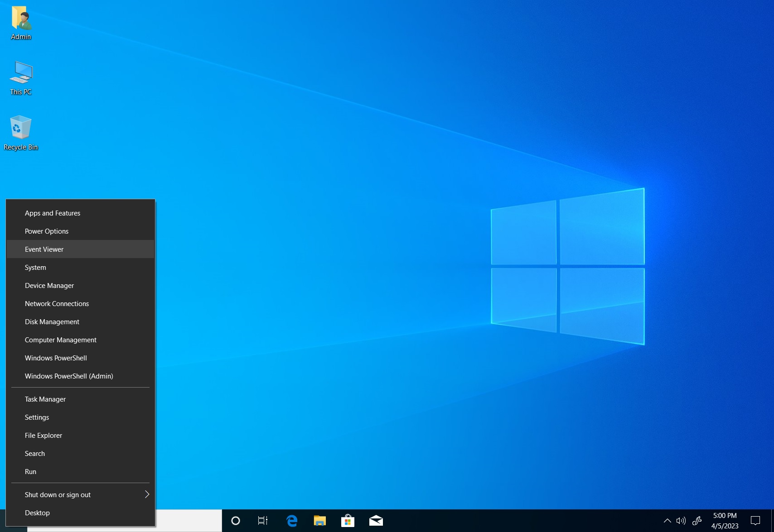
Task: Choose Power Options from the menu
Action: point(81,231)
